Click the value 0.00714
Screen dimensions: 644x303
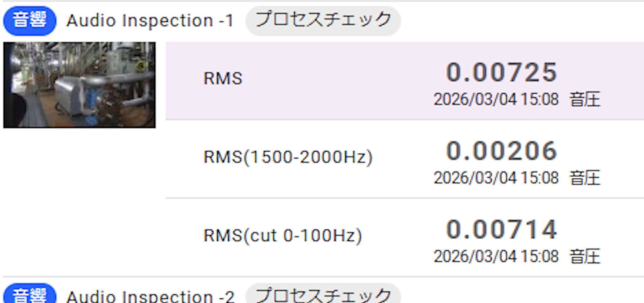501,229
